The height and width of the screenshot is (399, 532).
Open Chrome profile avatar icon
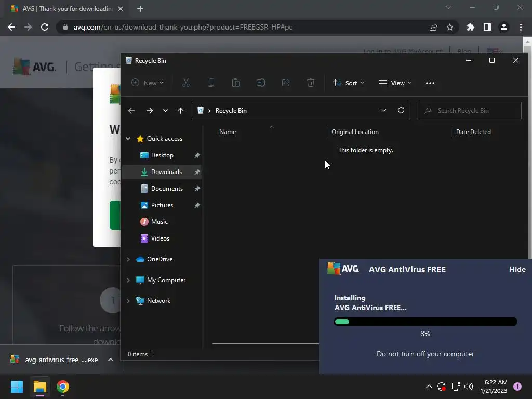[504, 27]
